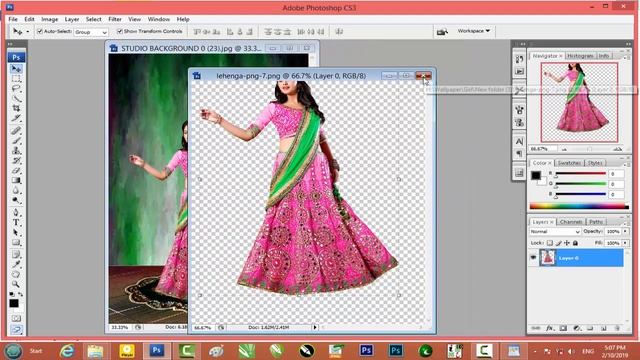Open History panel from collapsed dock
640x360 pixels.
point(519,59)
